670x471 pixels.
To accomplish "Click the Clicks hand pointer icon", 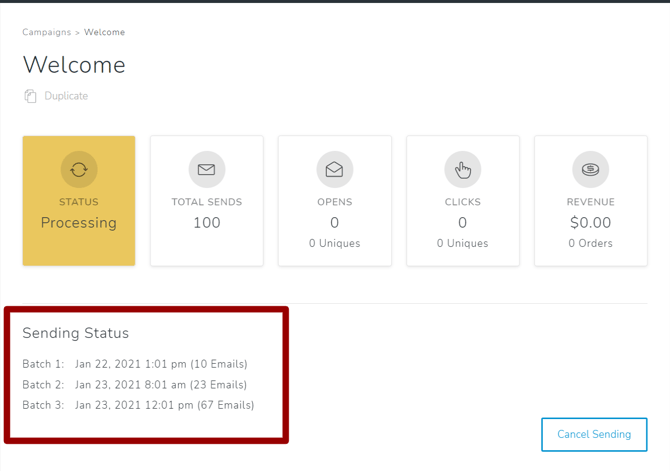I will [463, 170].
